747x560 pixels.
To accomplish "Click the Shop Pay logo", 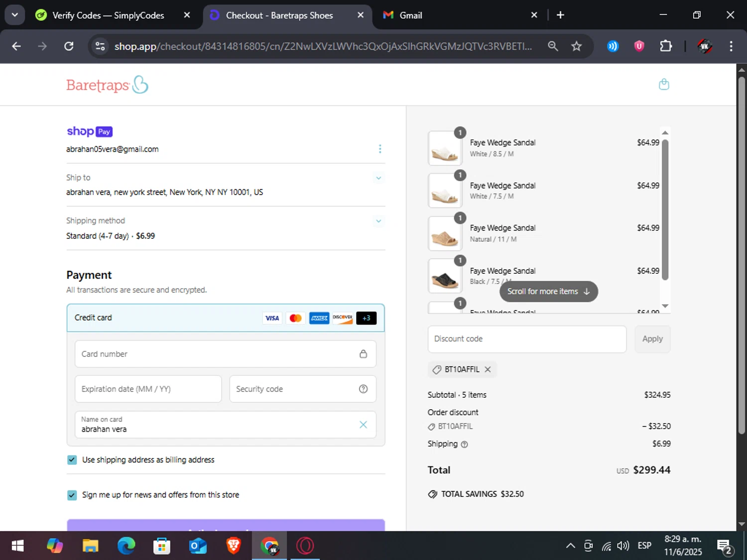I will (90, 131).
